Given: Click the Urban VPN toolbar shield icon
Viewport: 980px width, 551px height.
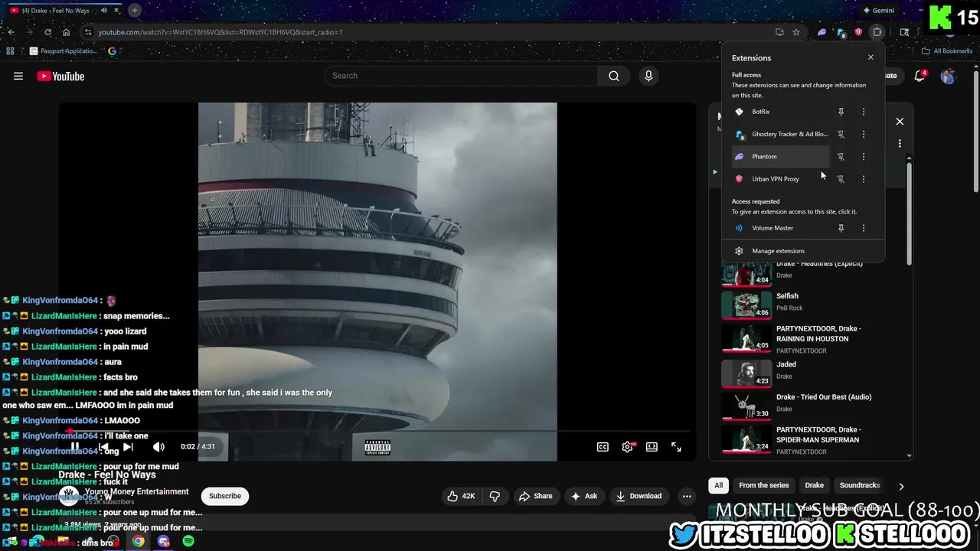Looking at the screenshot, I should point(858,32).
